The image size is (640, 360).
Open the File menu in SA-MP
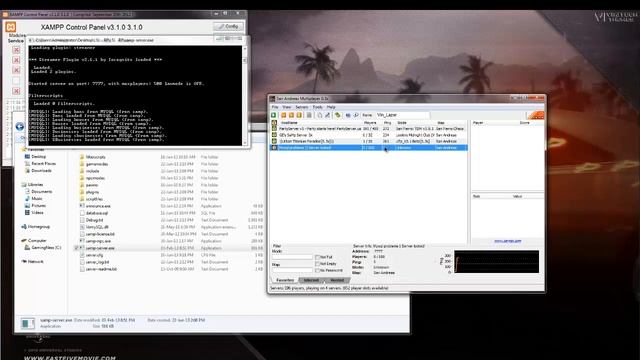(275, 107)
